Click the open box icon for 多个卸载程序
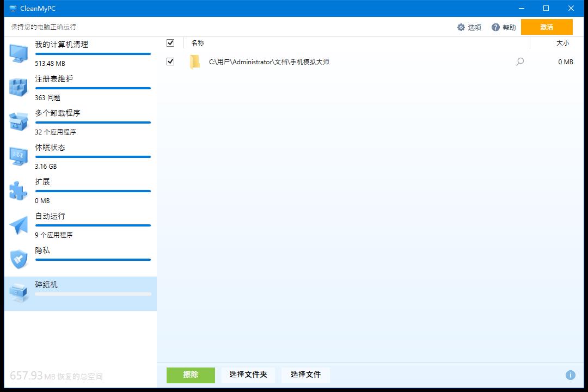The image size is (588, 392). pos(19,121)
